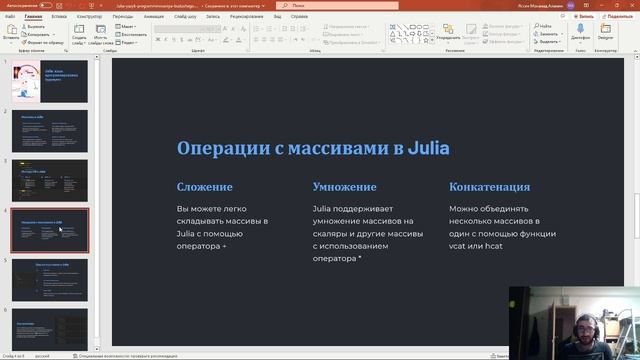The width and height of the screenshot is (640, 360).
Task: Toggle the Автосохранение switch
Action: (45, 6)
